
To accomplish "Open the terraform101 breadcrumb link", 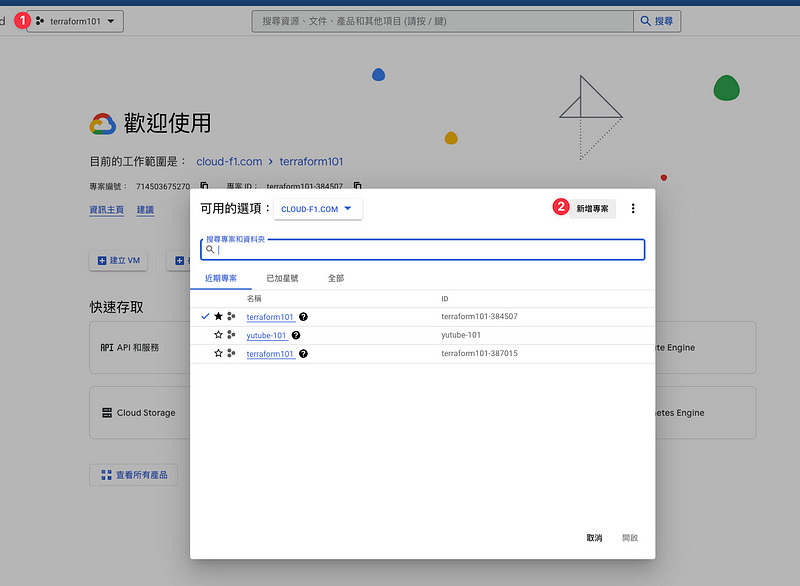I will (x=311, y=162).
